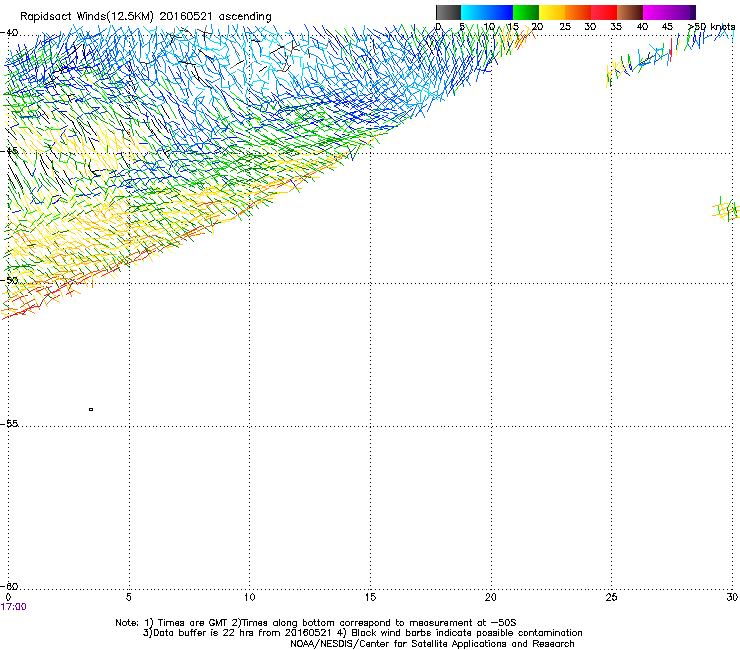This screenshot has height=650, width=740.
Task: Click the '5' longitude axis label at the bottom
Action: pyautogui.click(x=129, y=597)
